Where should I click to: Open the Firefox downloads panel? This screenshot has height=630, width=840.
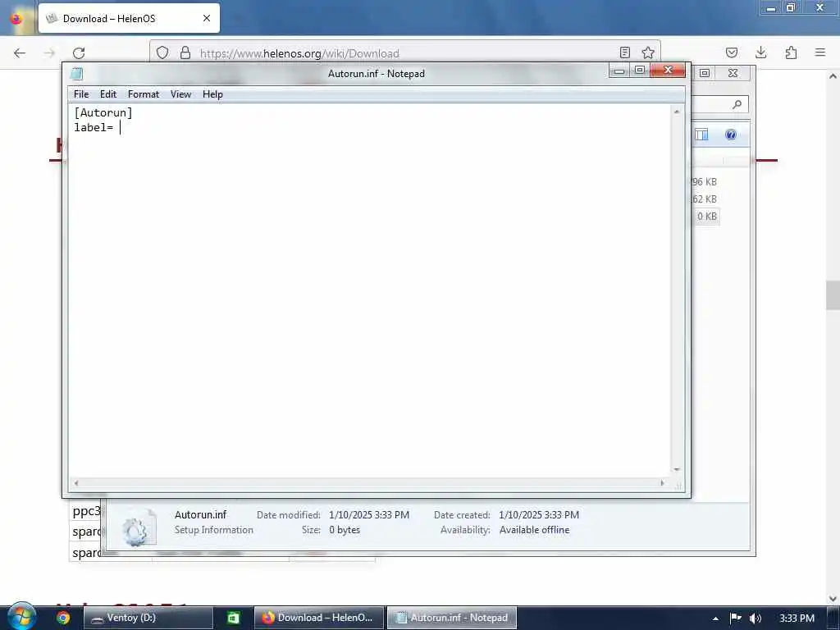click(760, 52)
